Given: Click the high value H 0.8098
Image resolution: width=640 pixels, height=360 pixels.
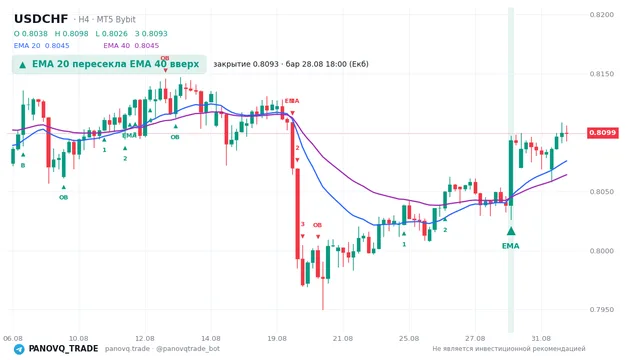Looking at the screenshot, I should click(71, 33).
